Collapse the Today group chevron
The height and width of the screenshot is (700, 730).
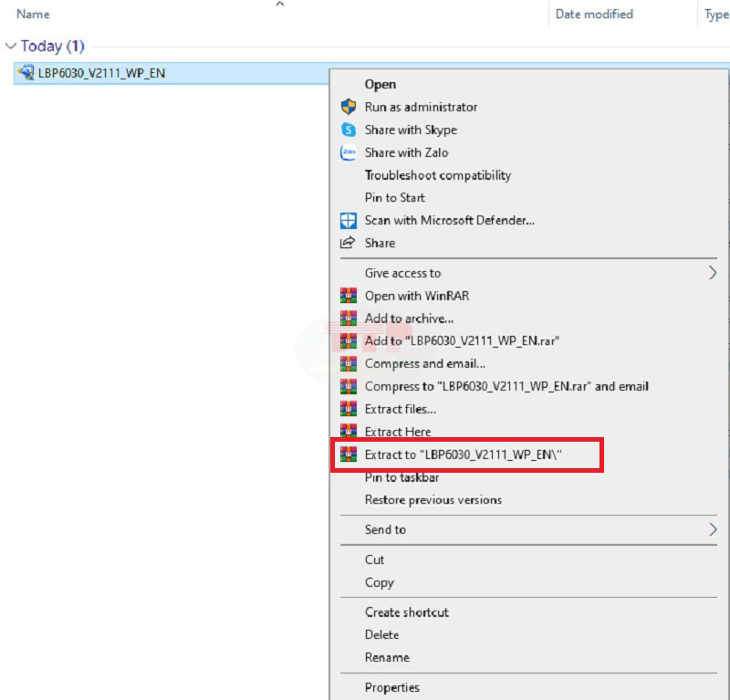[x=11, y=46]
